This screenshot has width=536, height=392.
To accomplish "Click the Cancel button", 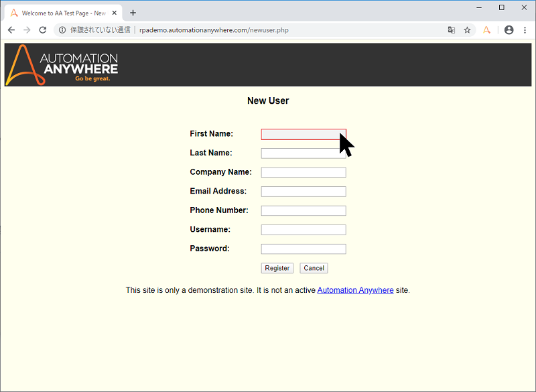I will (314, 268).
